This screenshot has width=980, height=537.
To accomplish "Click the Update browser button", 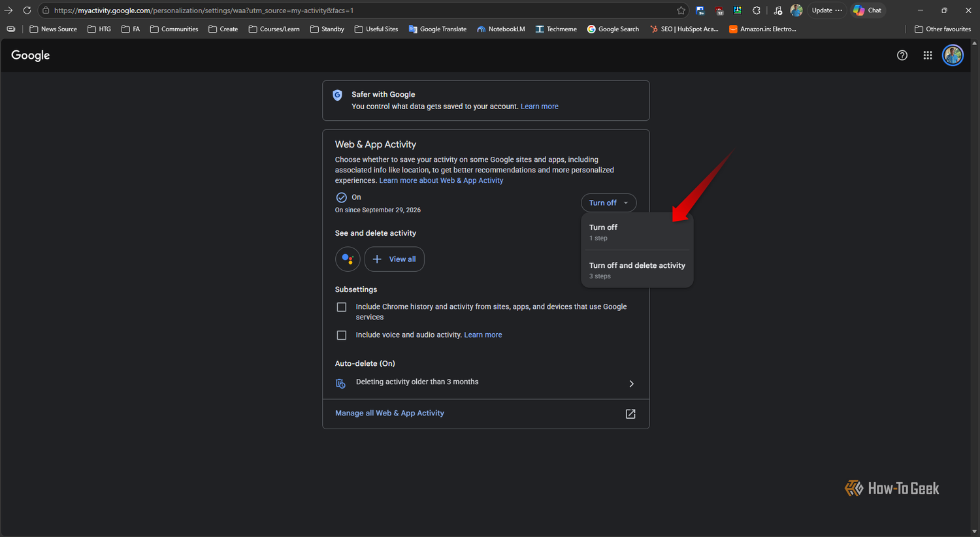I will tap(827, 10).
